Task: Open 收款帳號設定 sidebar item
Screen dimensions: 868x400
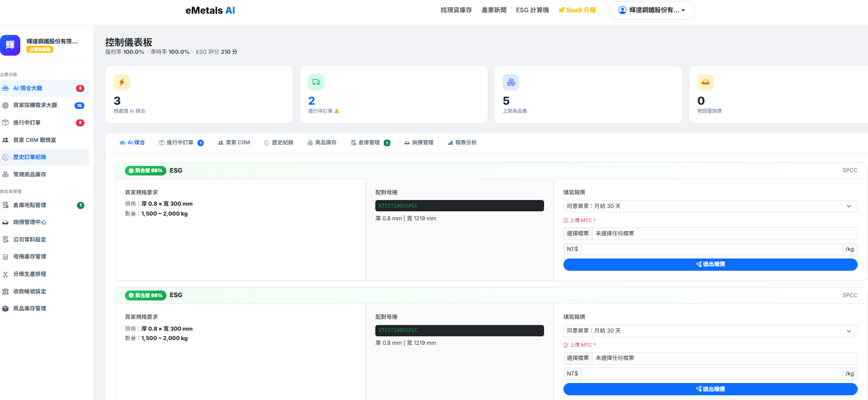Action: pos(43,292)
